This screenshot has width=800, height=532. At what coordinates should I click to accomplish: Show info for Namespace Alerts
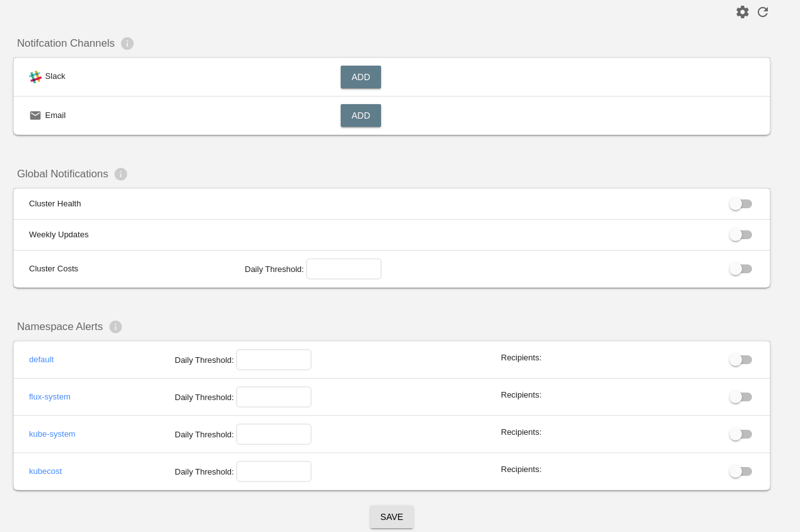(x=115, y=327)
